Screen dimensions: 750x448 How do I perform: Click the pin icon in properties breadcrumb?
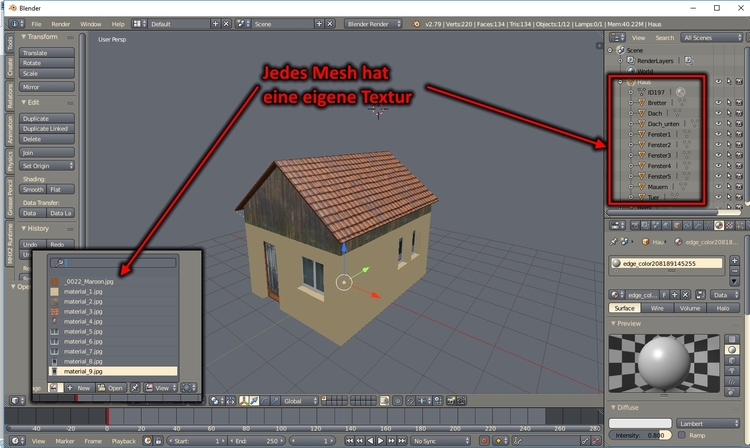coord(614,242)
